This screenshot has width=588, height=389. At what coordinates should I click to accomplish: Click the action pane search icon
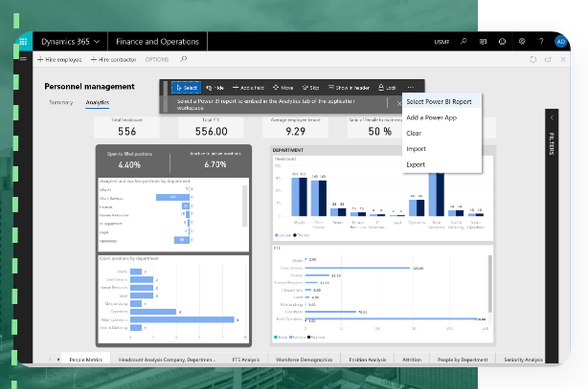point(183,59)
